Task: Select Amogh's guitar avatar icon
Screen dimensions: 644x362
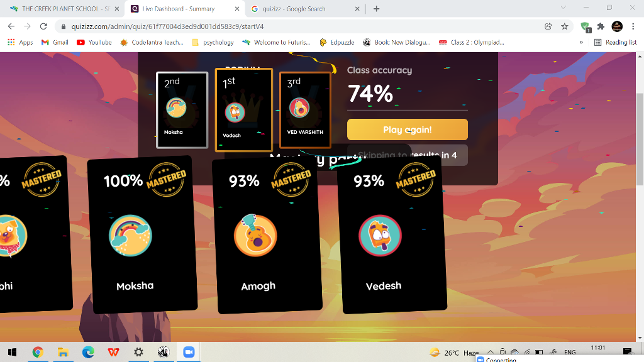Action: coord(255,236)
